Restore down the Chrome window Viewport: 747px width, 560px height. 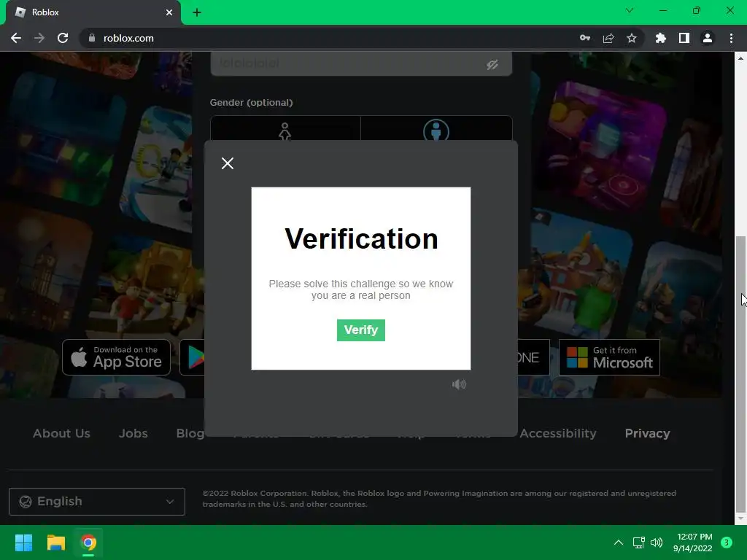pyautogui.click(x=697, y=10)
